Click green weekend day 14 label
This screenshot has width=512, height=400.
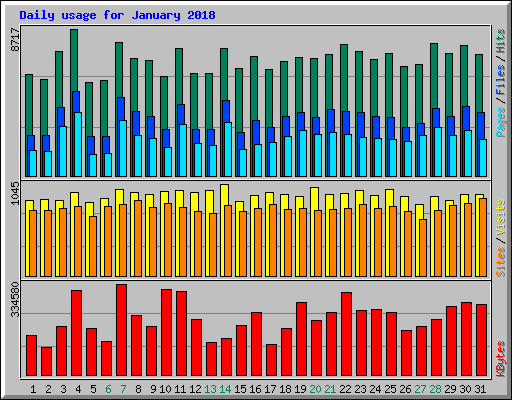[x=225, y=389]
